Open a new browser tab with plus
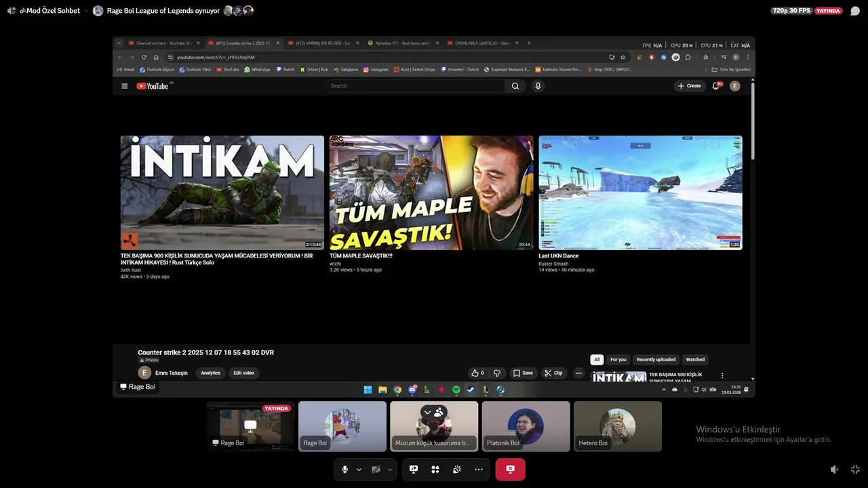This screenshot has width=868, height=488. (x=529, y=43)
